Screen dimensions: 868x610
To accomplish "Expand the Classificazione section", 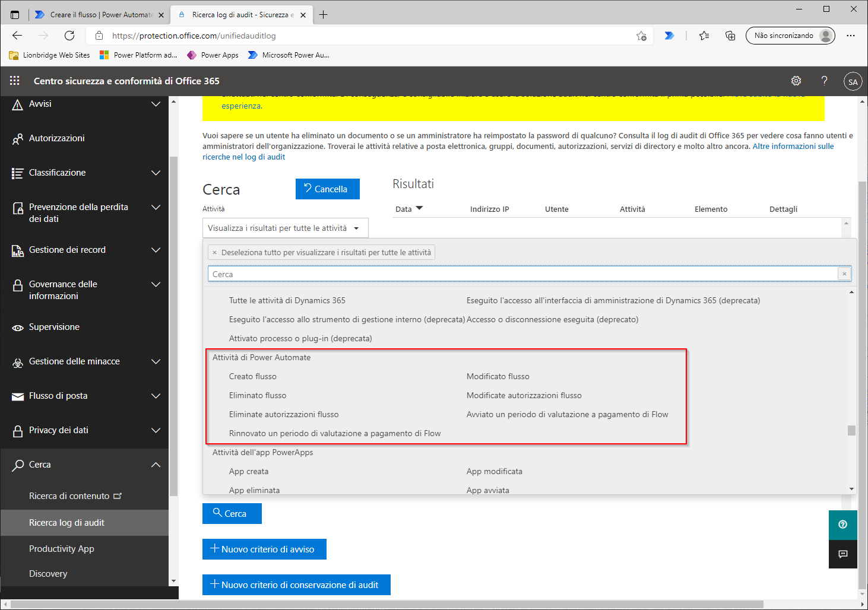I will pos(156,173).
